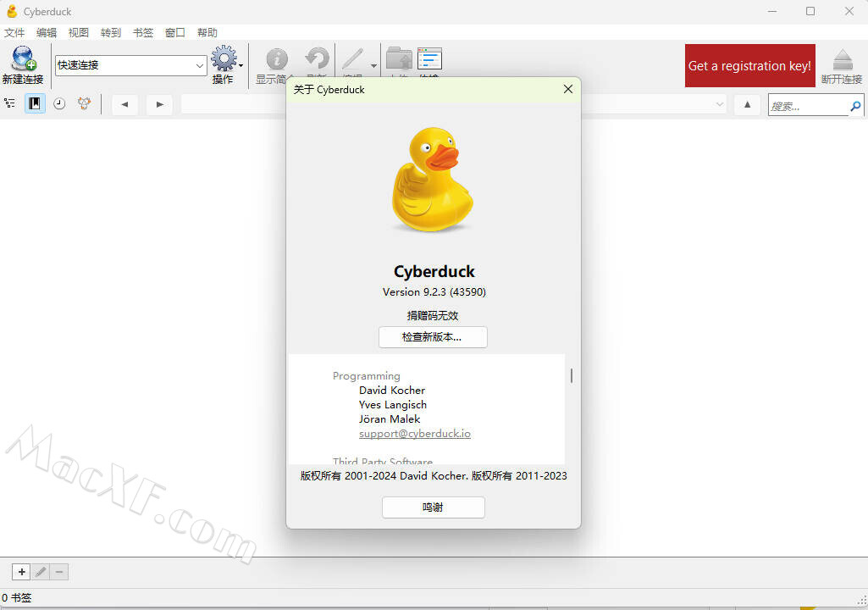Open the 文件 (File) menu
The width and height of the screenshot is (868, 610).
(x=14, y=32)
